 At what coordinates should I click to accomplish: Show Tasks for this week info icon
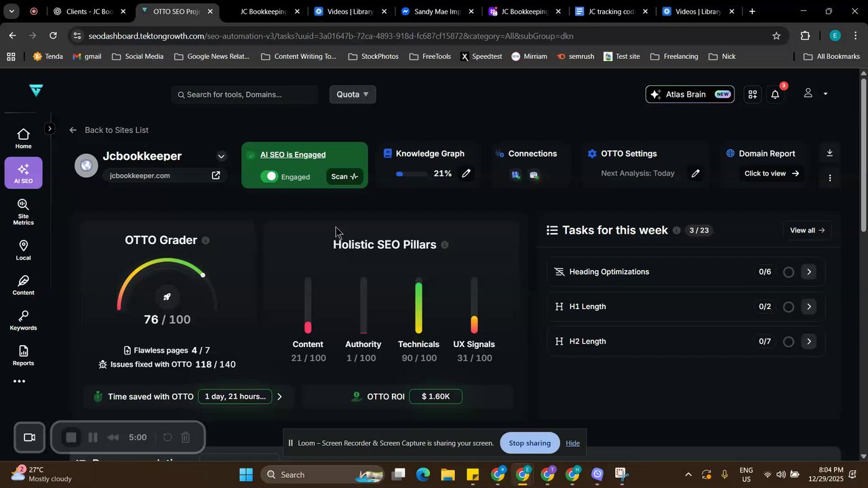pos(676,230)
